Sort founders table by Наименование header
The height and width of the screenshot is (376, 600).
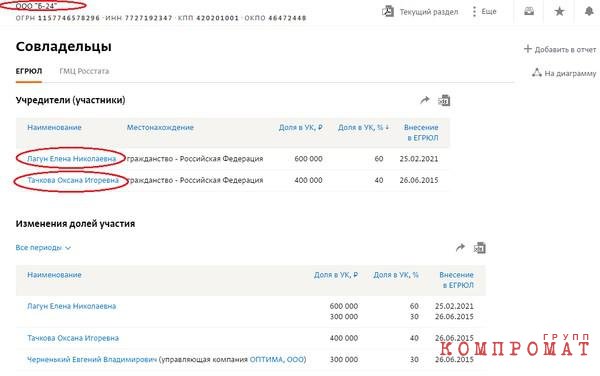(x=54, y=127)
